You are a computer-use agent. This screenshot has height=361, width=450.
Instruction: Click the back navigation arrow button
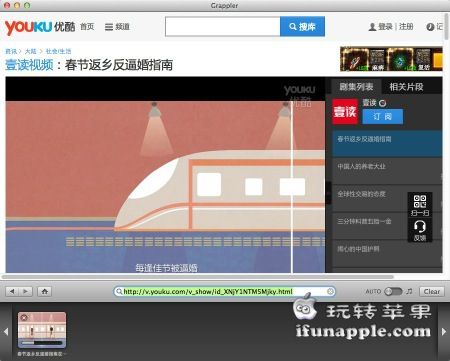(12, 292)
